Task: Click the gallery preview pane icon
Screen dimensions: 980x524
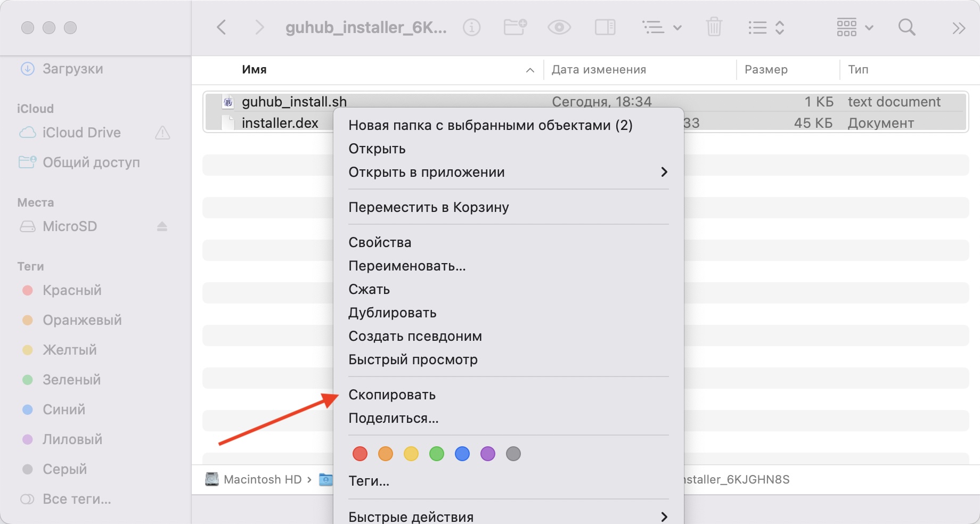Action: click(605, 27)
